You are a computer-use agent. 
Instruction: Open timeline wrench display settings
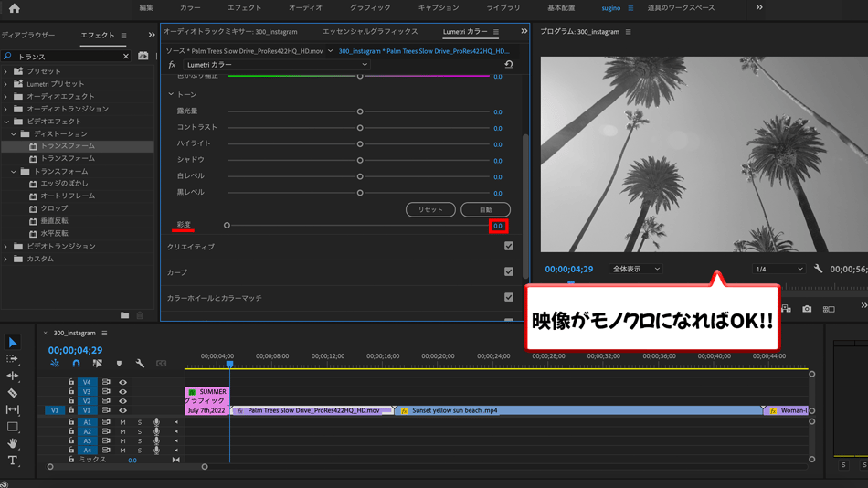(140, 364)
